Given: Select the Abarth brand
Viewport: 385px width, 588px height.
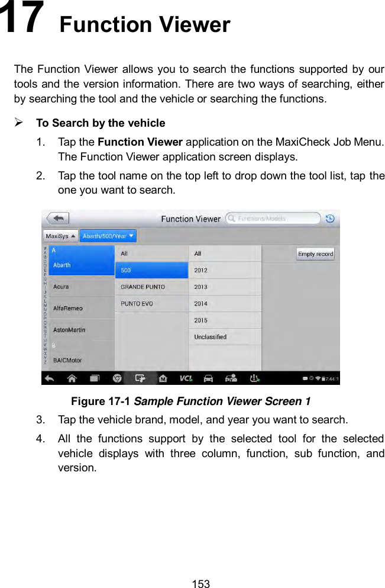Looking at the screenshot, I should [81, 265].
